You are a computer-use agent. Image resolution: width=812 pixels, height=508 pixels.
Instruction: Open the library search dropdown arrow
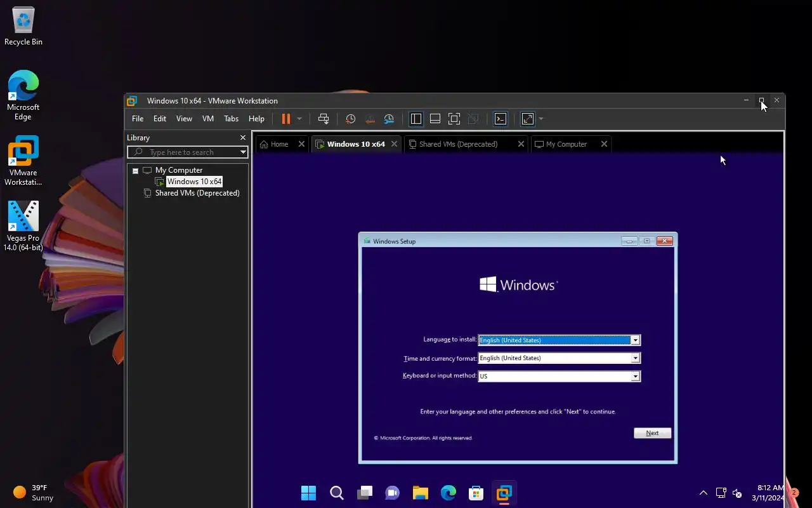(x=243, y=152)
